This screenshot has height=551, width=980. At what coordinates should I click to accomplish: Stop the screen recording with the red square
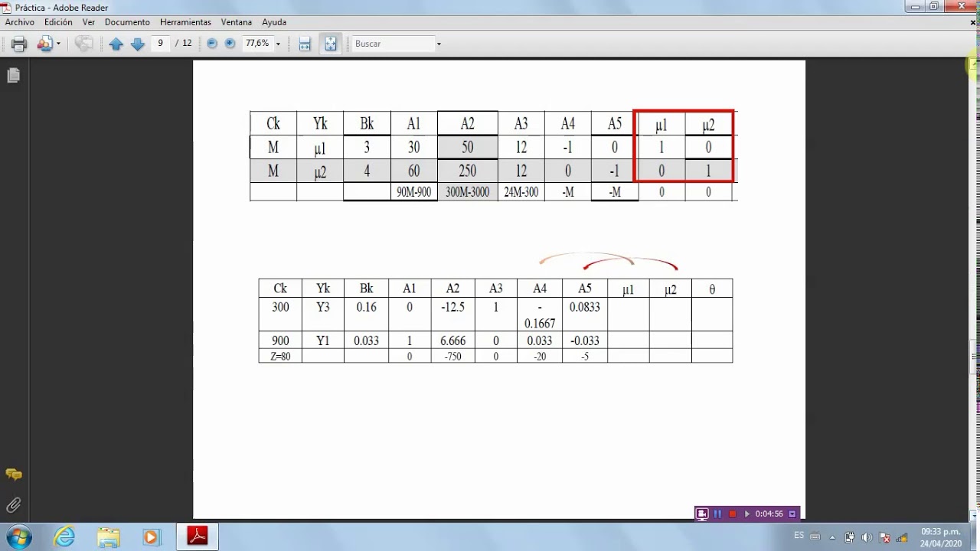click(x=732, y=514)
